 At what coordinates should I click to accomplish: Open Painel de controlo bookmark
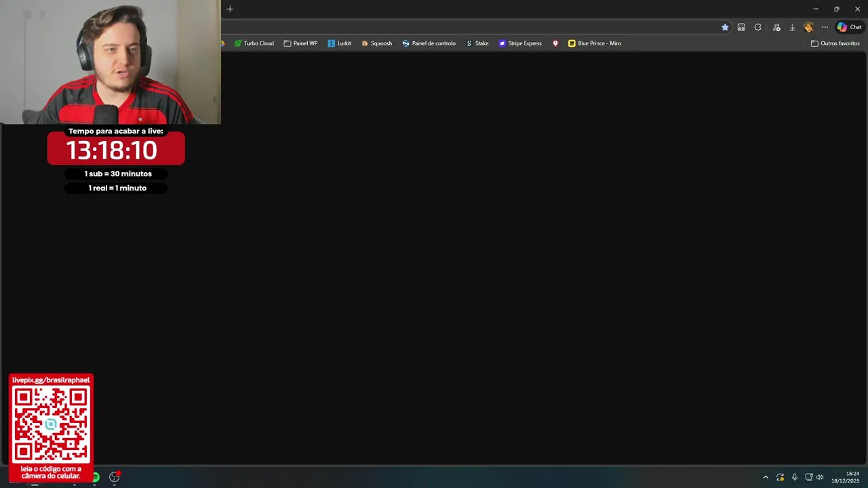pos(429,43)
